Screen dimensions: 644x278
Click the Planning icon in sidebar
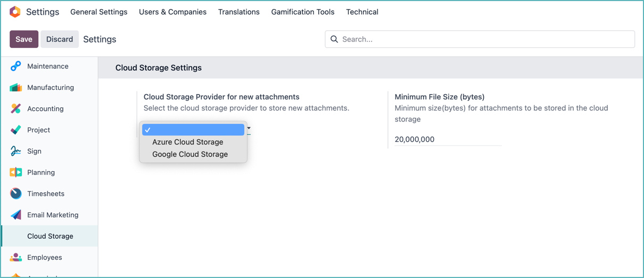16,172
